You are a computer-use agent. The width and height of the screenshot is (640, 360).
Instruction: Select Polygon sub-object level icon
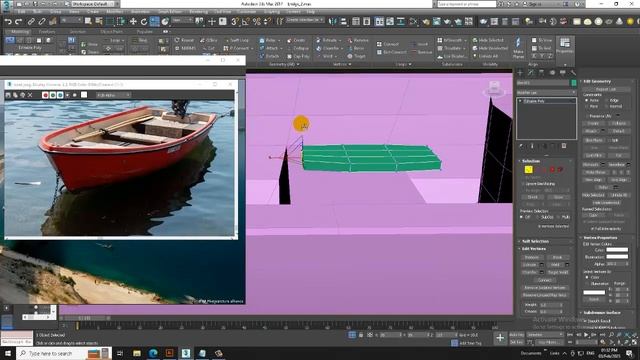pos(552,169)
